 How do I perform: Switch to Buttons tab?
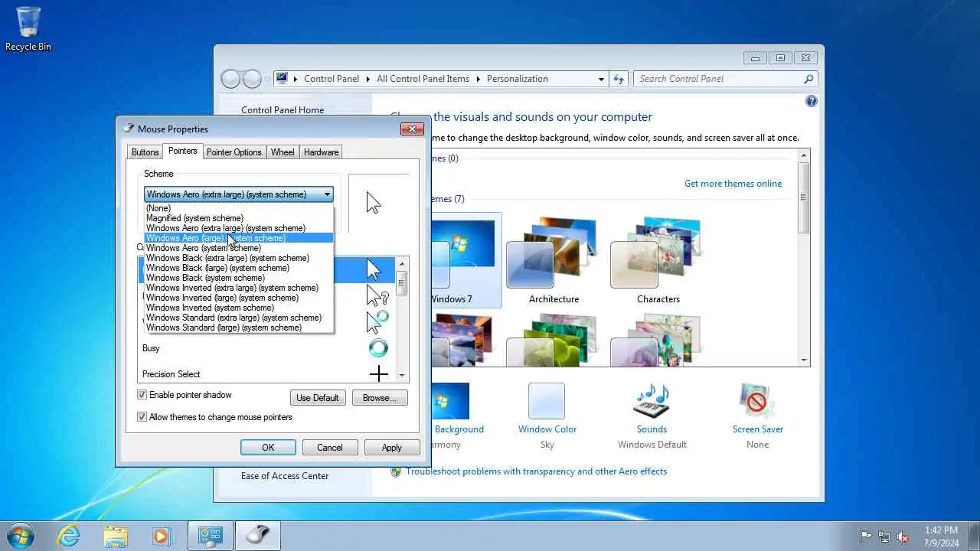pos(145,152)
